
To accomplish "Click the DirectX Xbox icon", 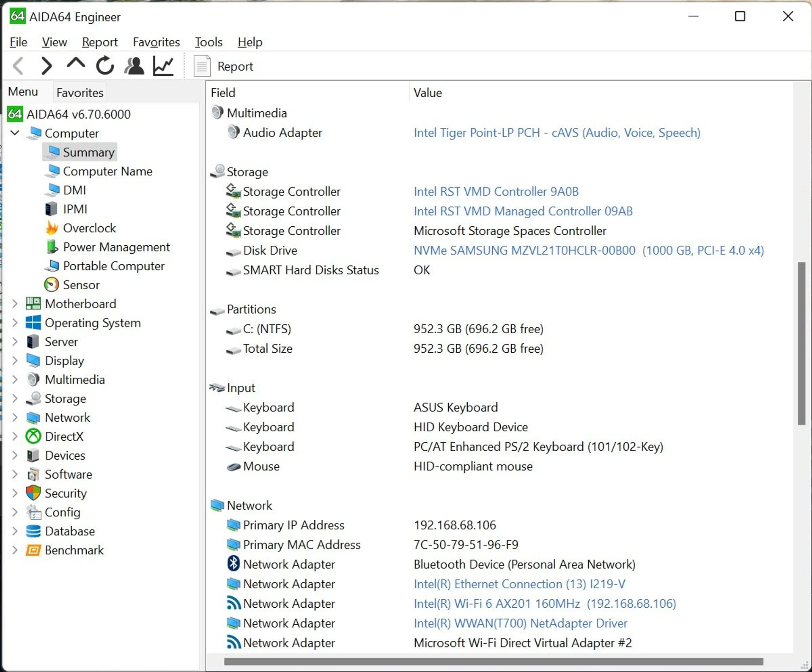I will pos(33,436).
